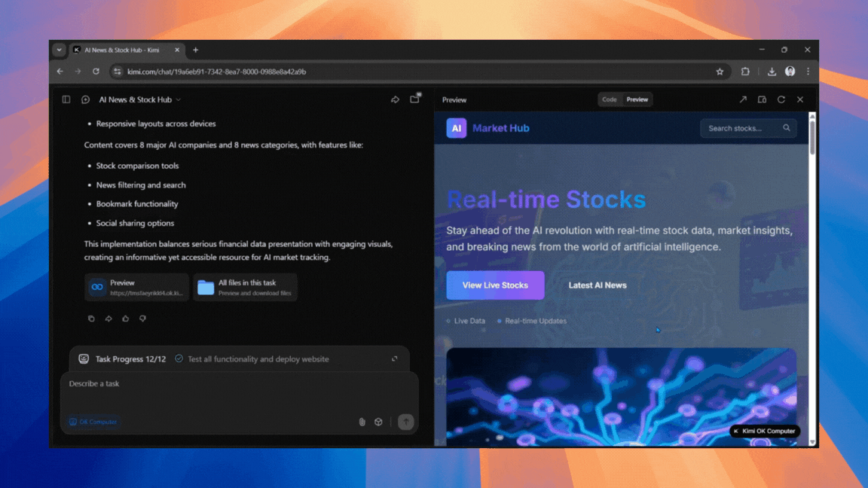Open the task files folder icon in header

414,99
